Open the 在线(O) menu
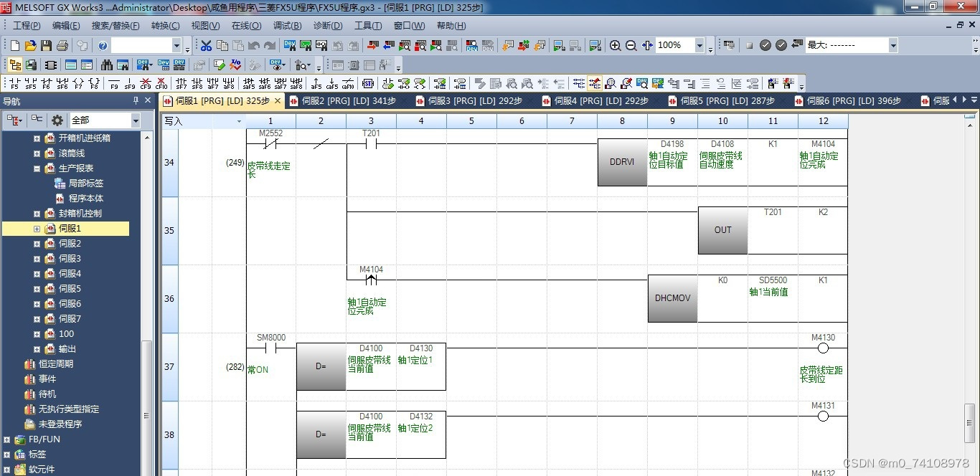Screen dimensions: 980x476 pos(246,26)
